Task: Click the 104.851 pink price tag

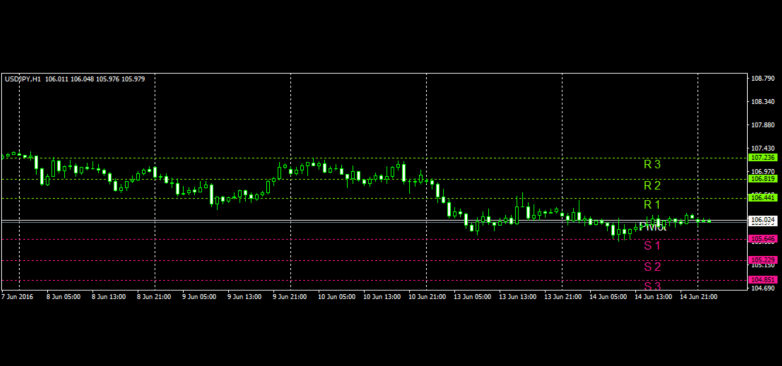Action: coord(763,280)
